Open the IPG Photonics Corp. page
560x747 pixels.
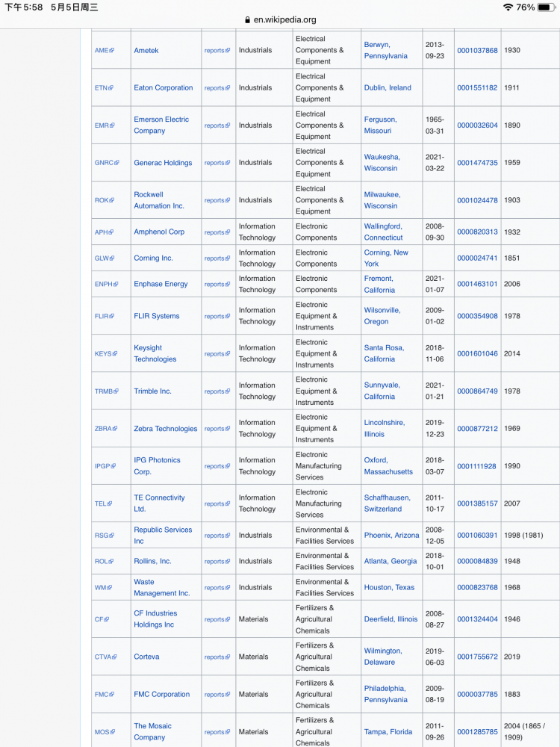pyautogui.click(x=157, y=466)
